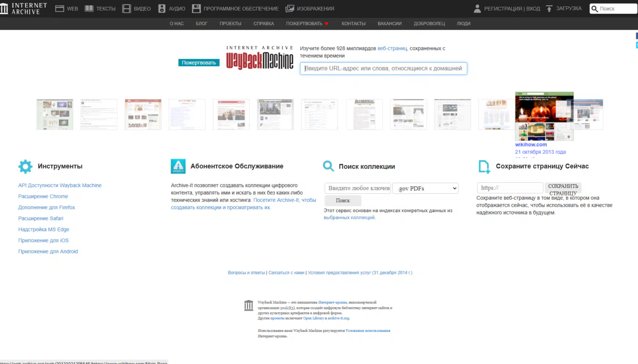Open the Расширение Chrome link
Screen dimensions: 638x364
(x=43, y=197)
